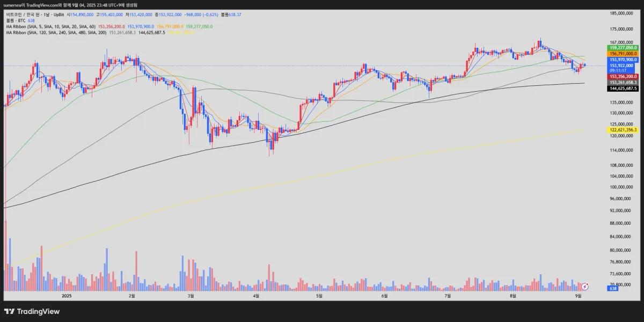This screenshot has height=322, width=644.
Task: Select the orange 156,791,000.0 price label
Action: coord(623,54)
